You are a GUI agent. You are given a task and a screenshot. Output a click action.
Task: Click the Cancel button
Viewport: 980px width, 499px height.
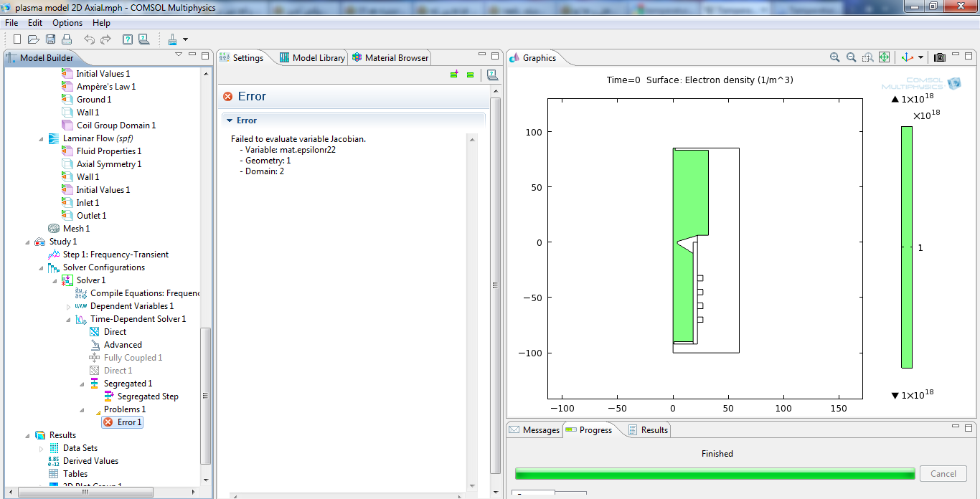pyautogui.click(x=943, y=474)
